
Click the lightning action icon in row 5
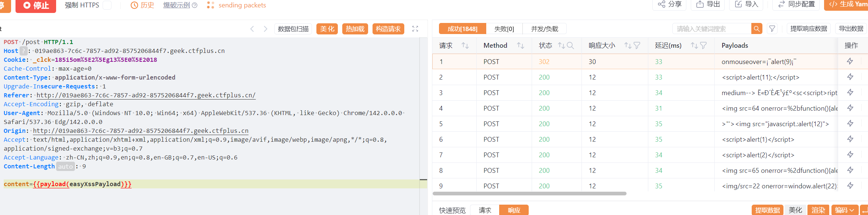coord(850,124)
